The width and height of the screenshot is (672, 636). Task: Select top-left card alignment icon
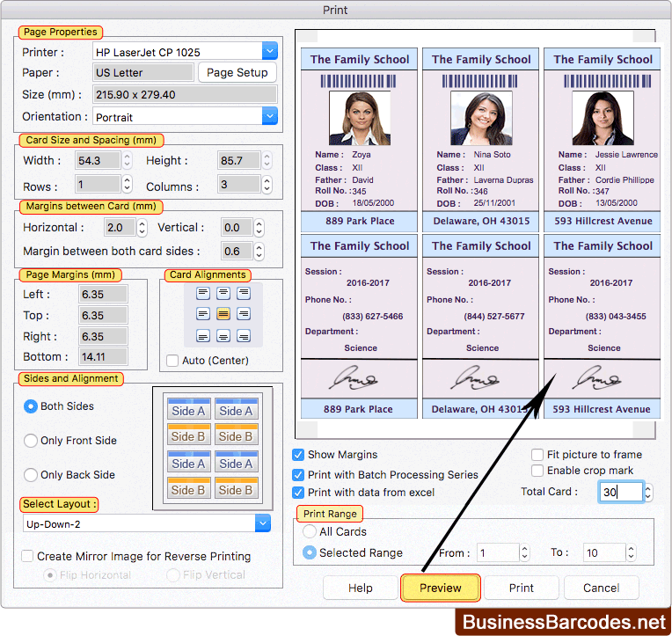(202, 293)
